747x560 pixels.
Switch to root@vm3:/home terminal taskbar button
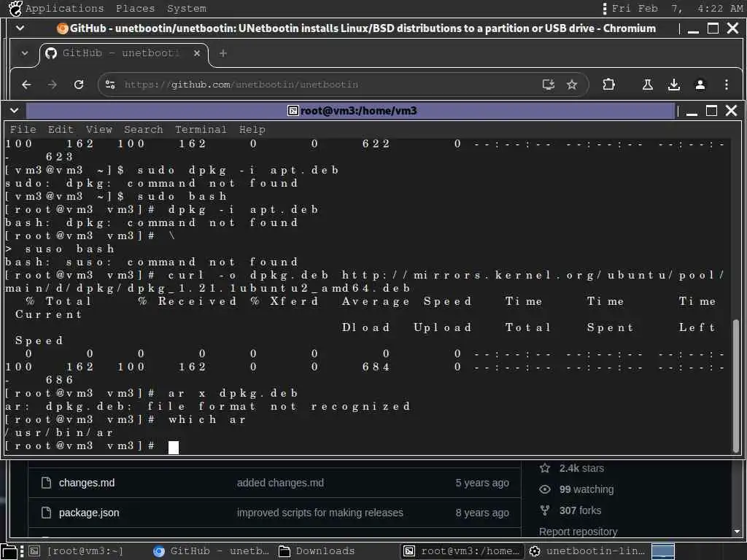(x=462, y=551)
